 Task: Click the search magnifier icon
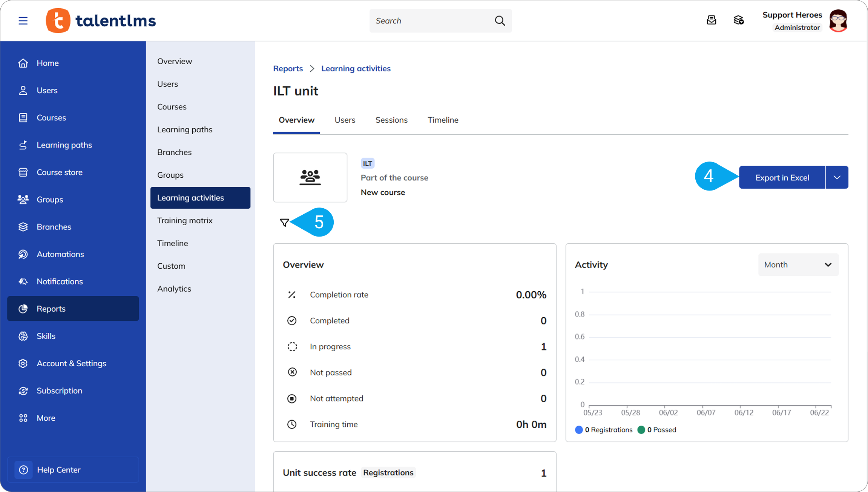point(500,21)
